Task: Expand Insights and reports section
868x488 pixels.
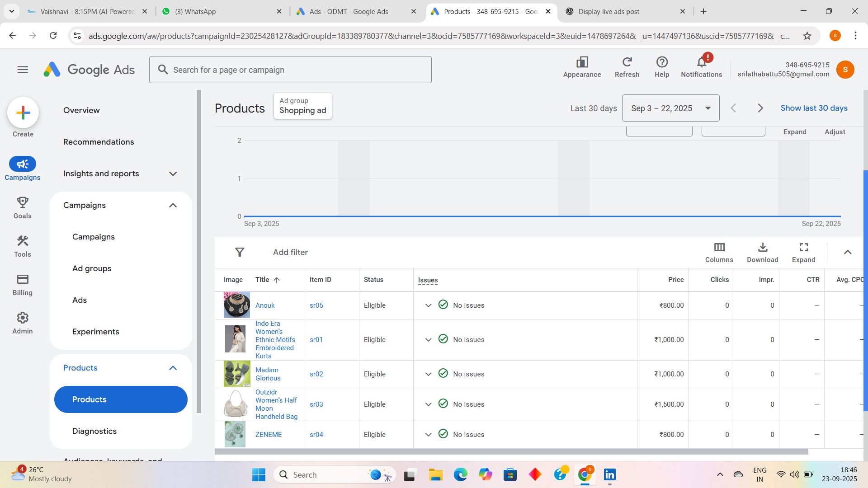Action: [173, 174]
